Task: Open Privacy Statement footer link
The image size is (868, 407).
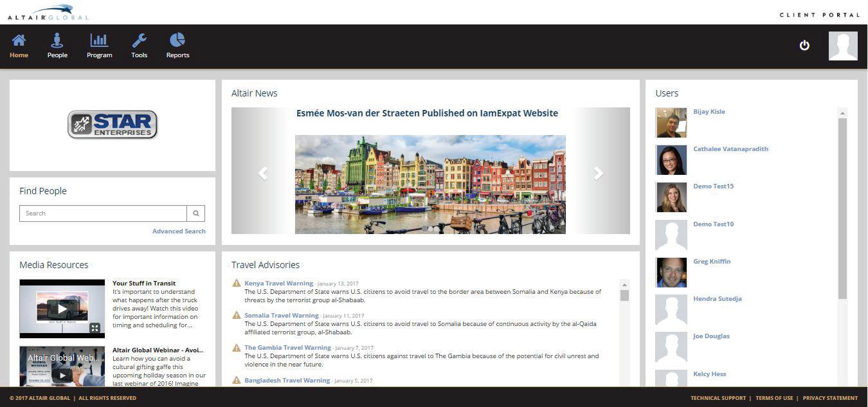Action: 830,398
